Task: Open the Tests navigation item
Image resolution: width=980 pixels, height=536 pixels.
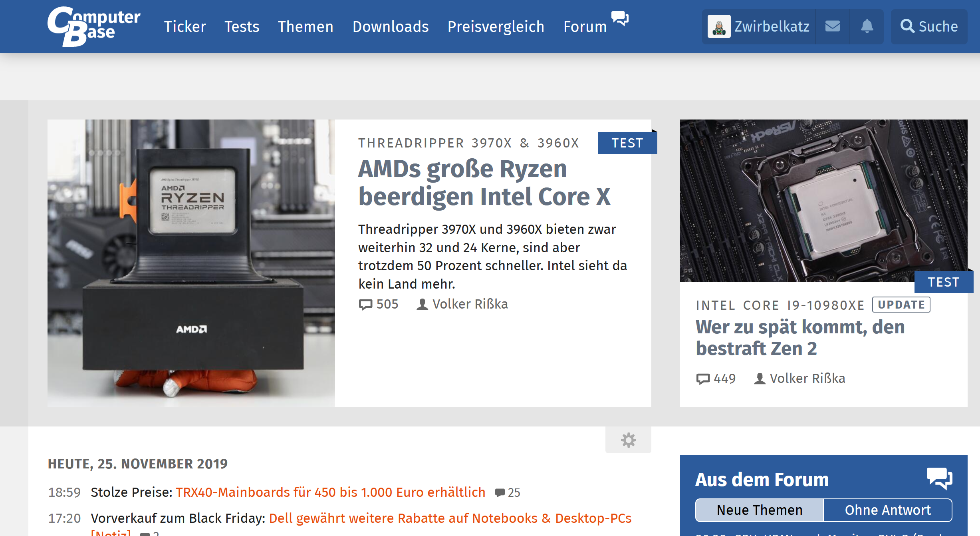Action: [x=242, y=27]
